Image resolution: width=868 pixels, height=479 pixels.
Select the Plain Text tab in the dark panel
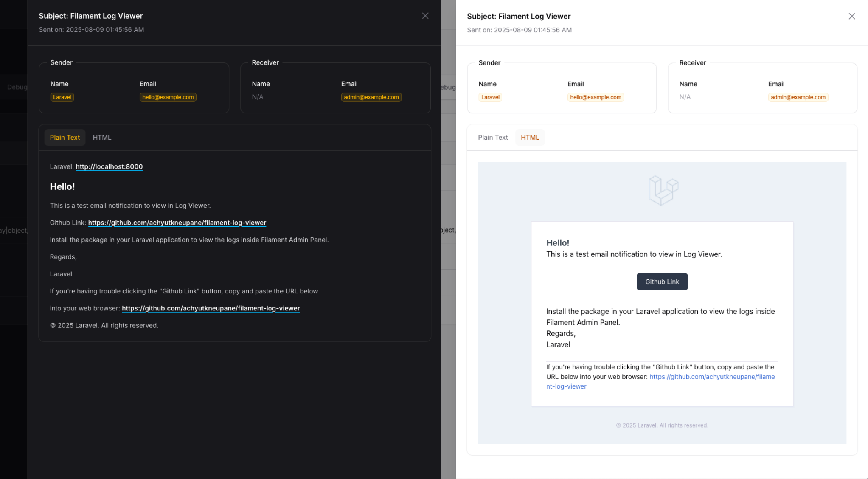[x=65, y=138]
